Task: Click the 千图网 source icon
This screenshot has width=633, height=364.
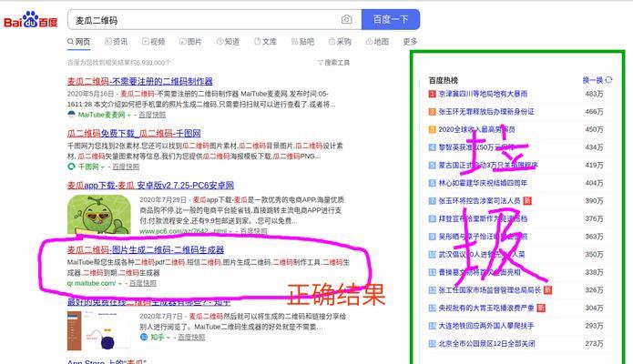Action: (x=71, y=167)
